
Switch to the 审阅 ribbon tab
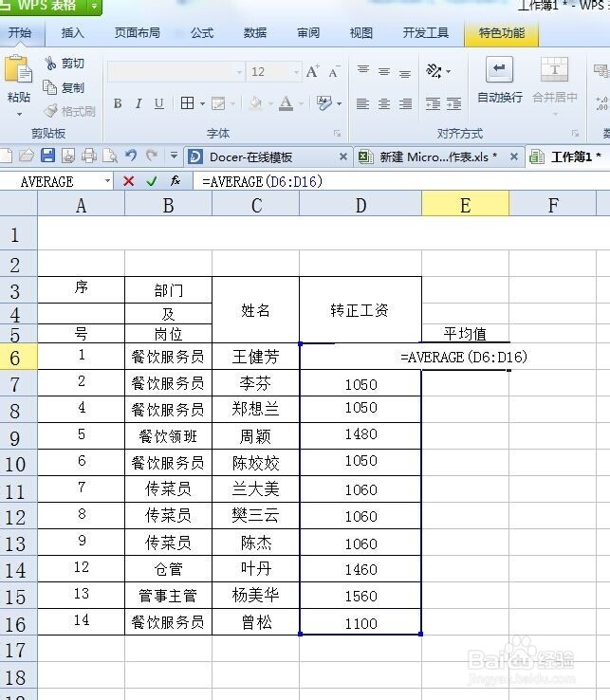coord(308,32)
